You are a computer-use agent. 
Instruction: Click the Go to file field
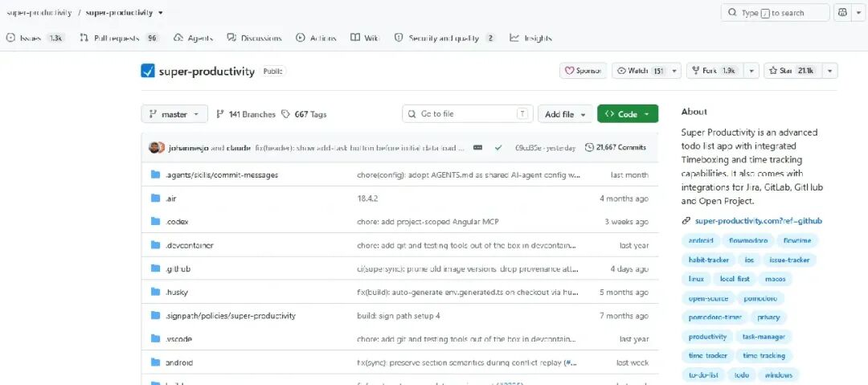coord(468,114)
